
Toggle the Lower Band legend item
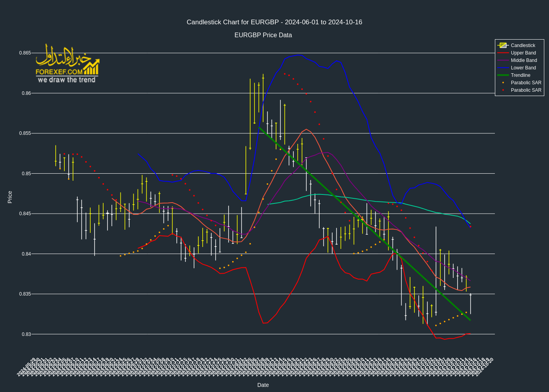pyautogui.click(x=519, y=68)
